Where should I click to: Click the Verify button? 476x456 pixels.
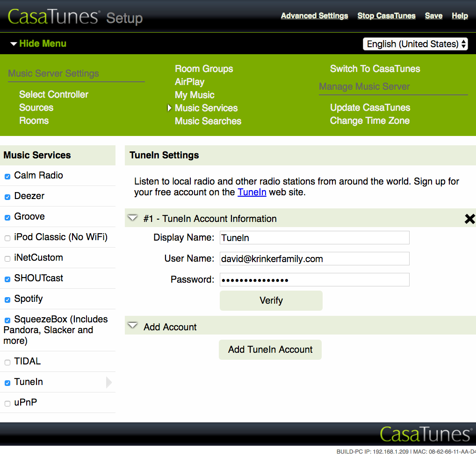tap(271, 300)
